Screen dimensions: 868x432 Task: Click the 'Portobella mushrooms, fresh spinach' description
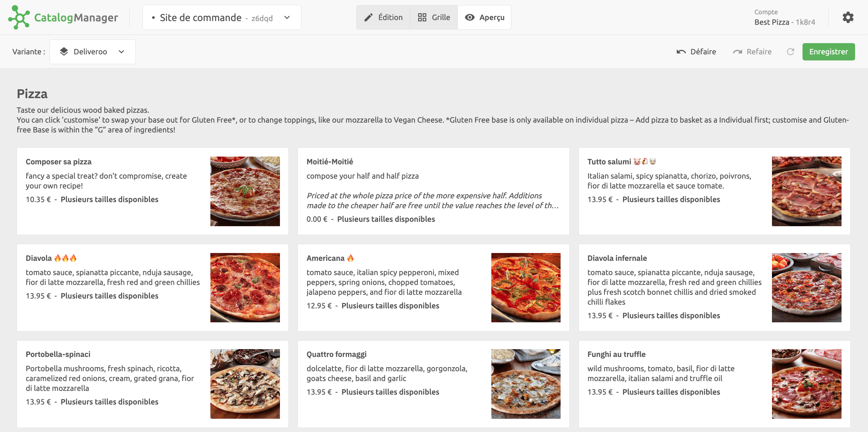tap(110, 378)
